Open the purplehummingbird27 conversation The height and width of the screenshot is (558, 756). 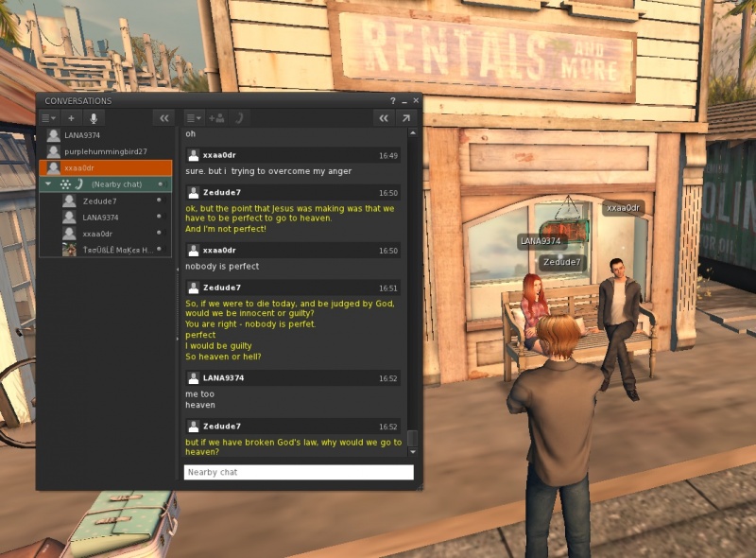[x=105, y=151]
